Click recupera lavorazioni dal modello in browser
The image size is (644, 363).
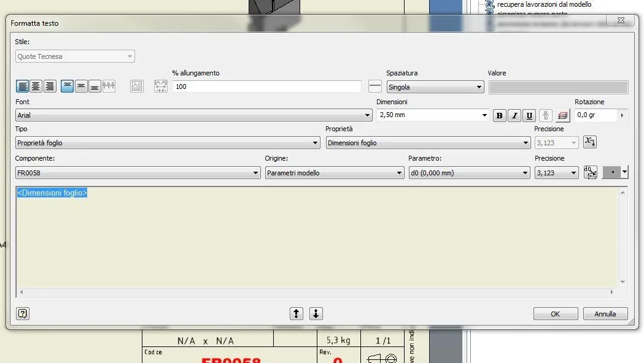(544, 4)
